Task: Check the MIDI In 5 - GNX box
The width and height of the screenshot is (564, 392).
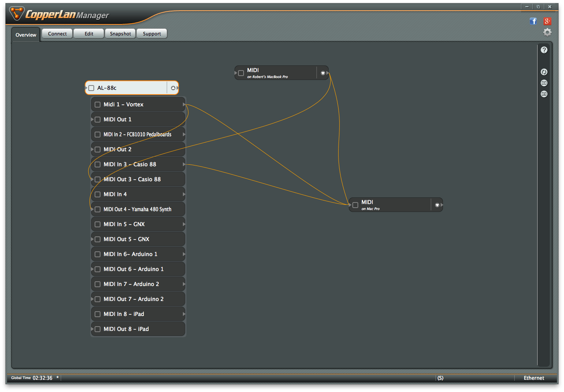Action: (98, 225)
